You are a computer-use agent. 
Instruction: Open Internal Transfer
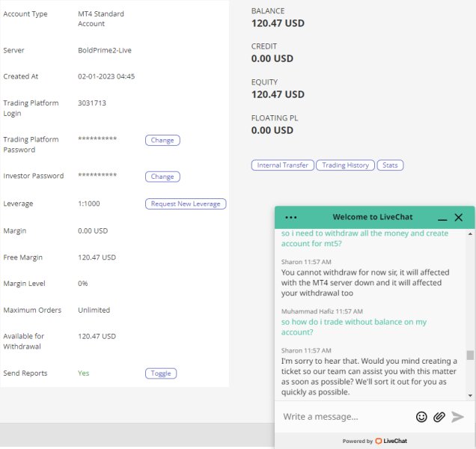283,165
